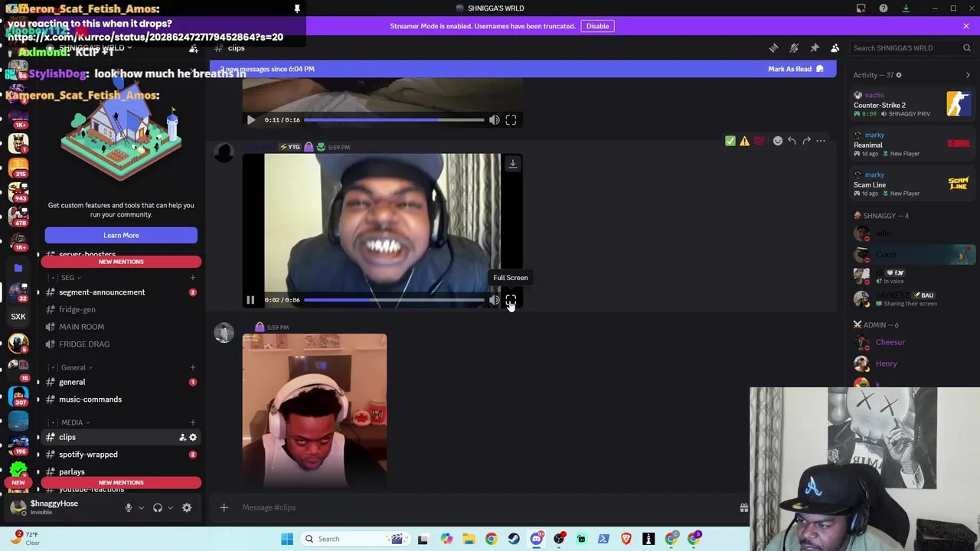Open notification settings bell in header
Viewport: 980px width, 551px height.
click(x=794, y=48)
